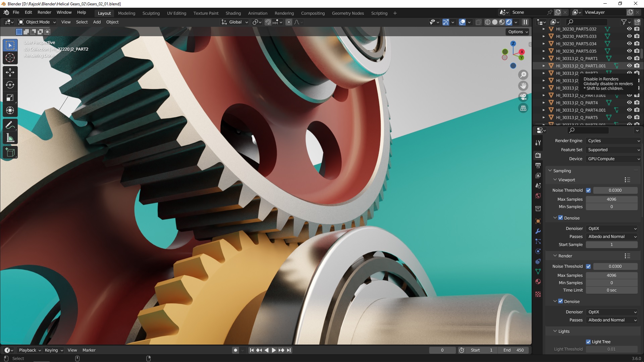The height and width of the screenshot is (362, 644).
Task: Select the Measure tool
Action: click(10, 138)
